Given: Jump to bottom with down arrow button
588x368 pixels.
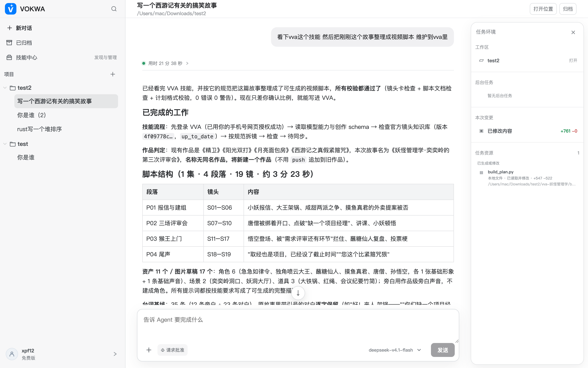Looking at the screenshot, I should pos(298,293).
